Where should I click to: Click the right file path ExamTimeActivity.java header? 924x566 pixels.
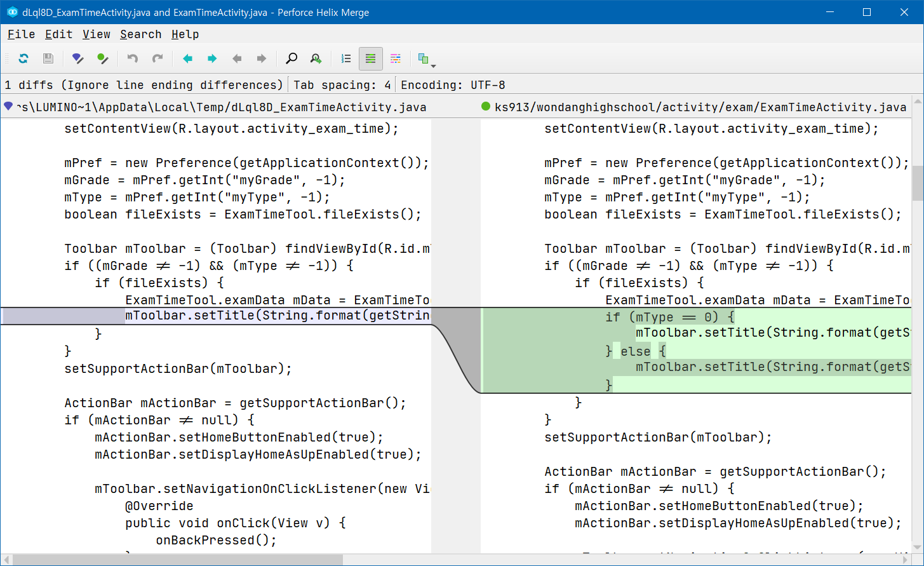coord(700,107)
